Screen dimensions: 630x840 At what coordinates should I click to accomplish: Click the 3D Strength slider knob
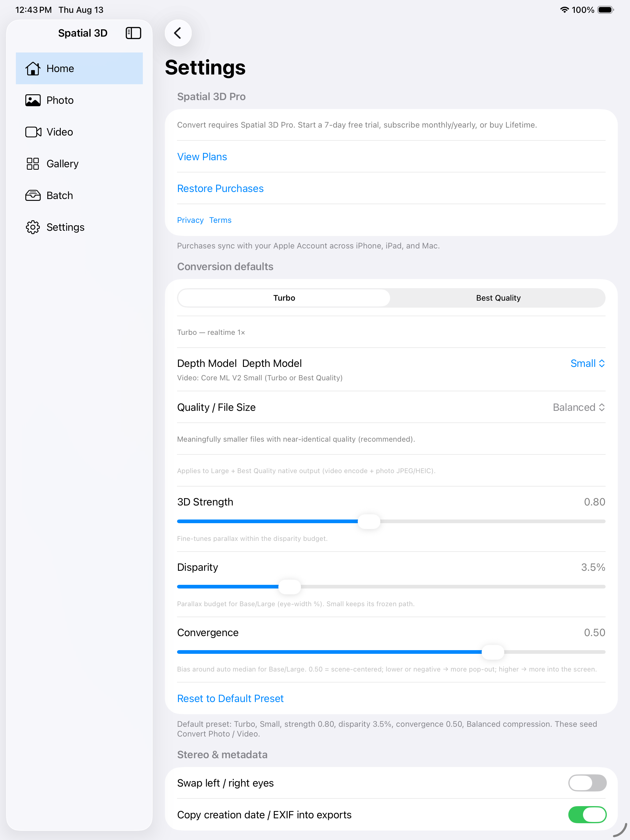369,521
